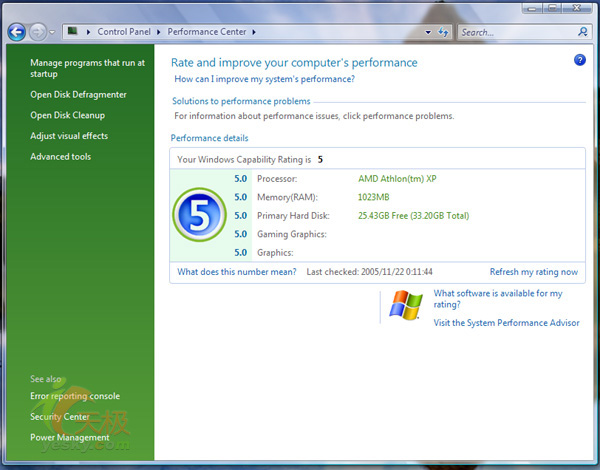Click the Forward navigation arrow button

tap(38, 32)
